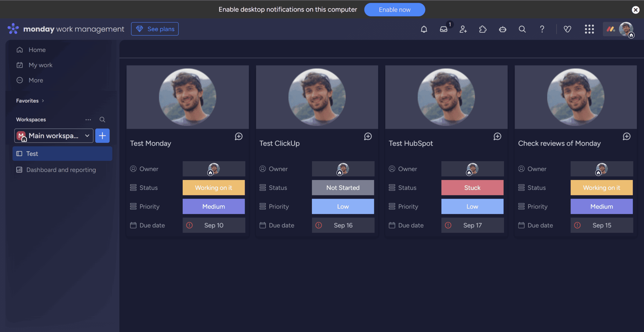Open the Workspaces options ellipsis
The image size is (644, 332).
coord(88,120)
